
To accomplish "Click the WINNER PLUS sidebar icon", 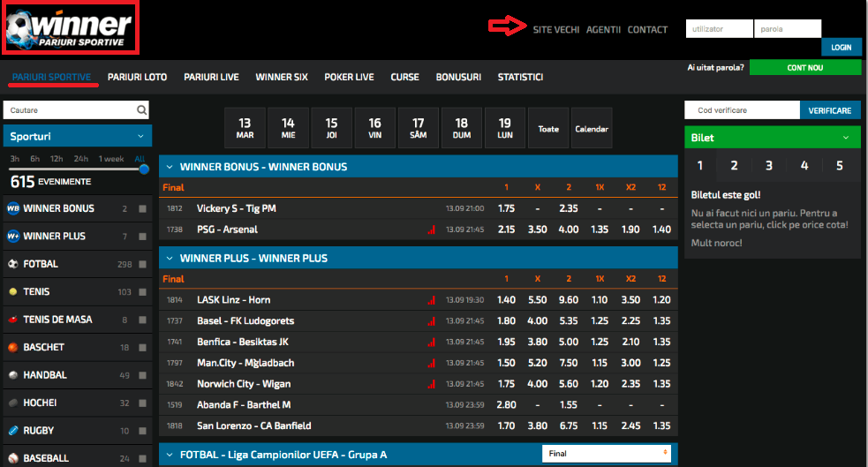I will [12, 237].
